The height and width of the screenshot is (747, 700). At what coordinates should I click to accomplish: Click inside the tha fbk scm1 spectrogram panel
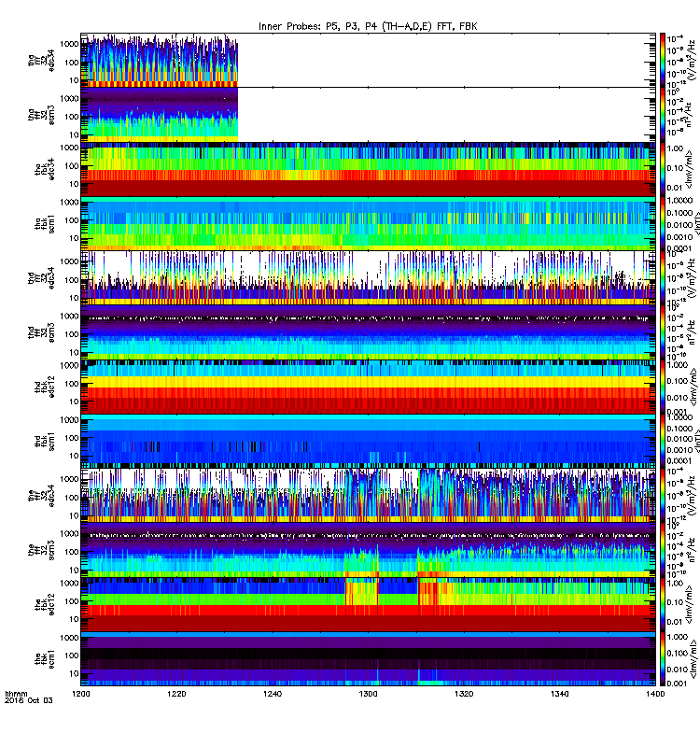click(x=368, y=224)
